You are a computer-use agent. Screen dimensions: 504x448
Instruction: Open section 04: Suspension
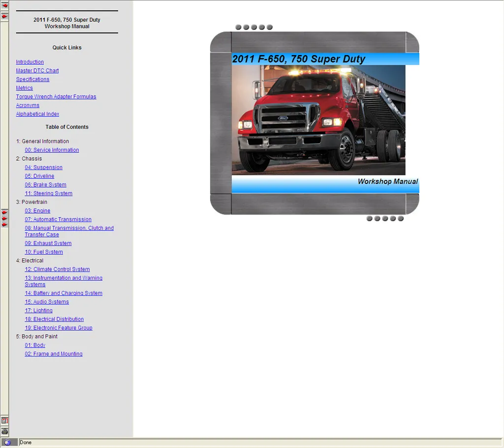[44, 167]
